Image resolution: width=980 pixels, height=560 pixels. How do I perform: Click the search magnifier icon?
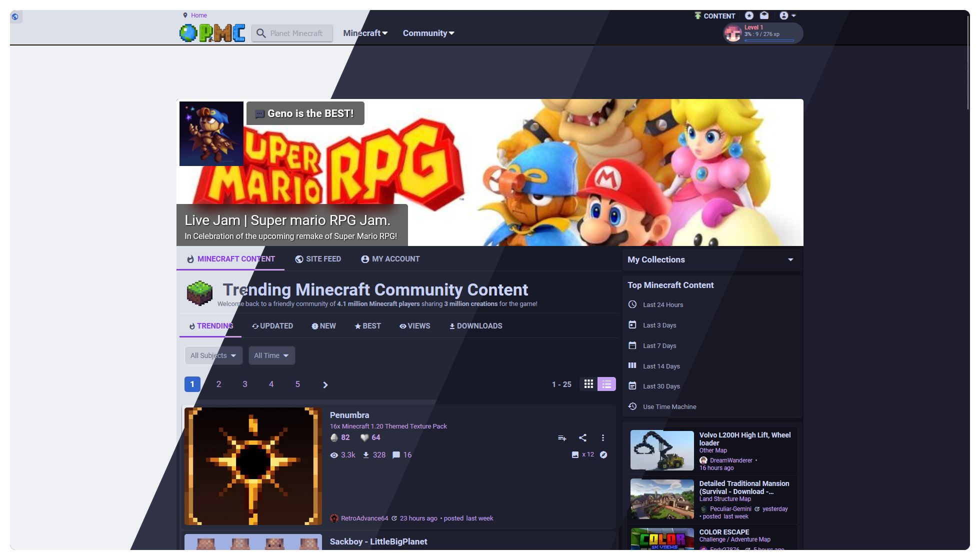pyautogui.click(x=260, y=33)
